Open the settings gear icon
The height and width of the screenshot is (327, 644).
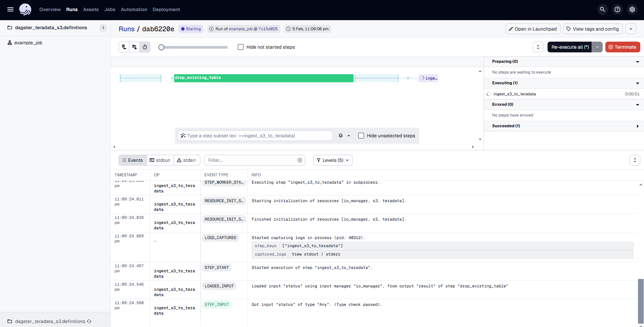[x=632, y=9]
